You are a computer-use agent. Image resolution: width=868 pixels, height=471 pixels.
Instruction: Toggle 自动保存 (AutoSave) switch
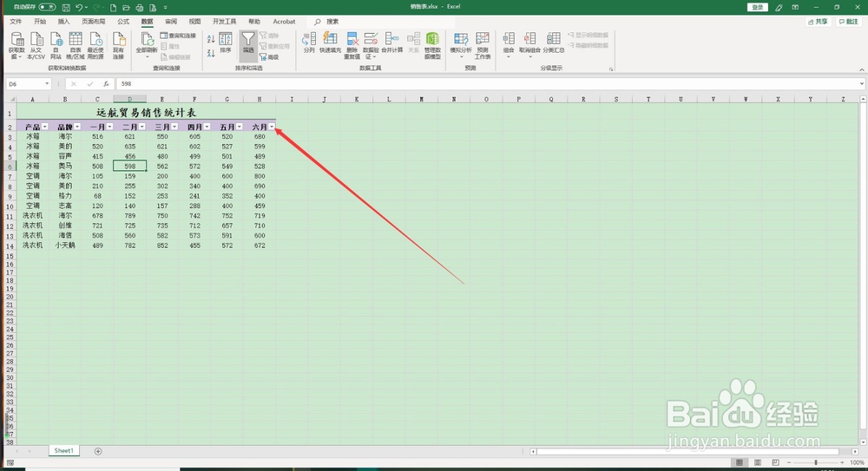[x=47, y=7]
